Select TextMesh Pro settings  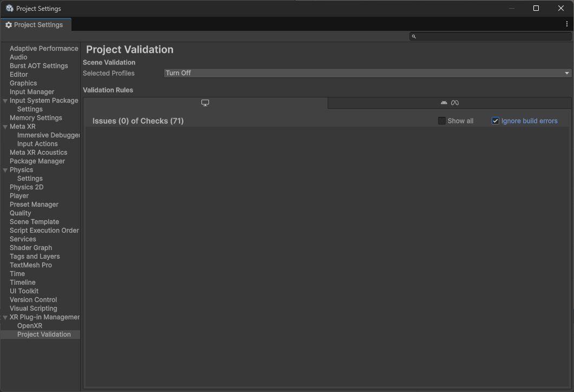(31, 265)
